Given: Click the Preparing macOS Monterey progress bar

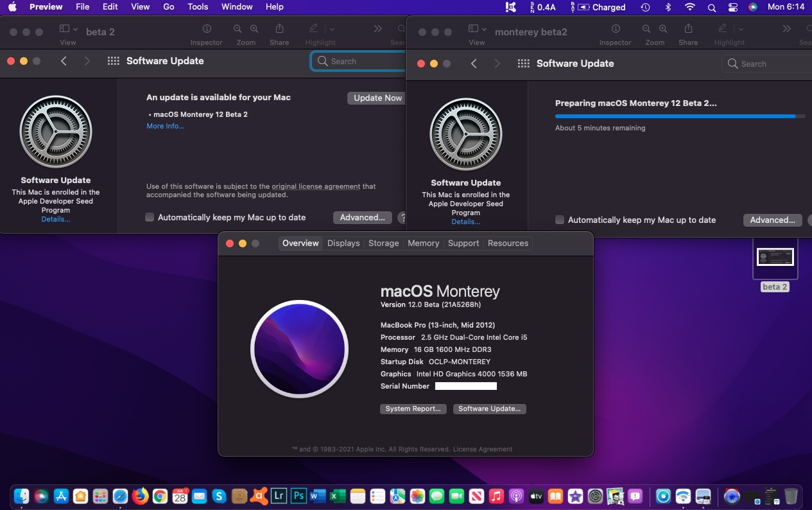Looking at the screenshot, I should click(x=680, y=116).
